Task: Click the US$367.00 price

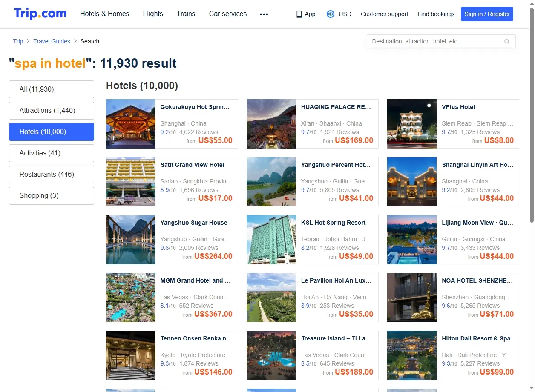Action: pyautogui.click(x=213, y=314)
